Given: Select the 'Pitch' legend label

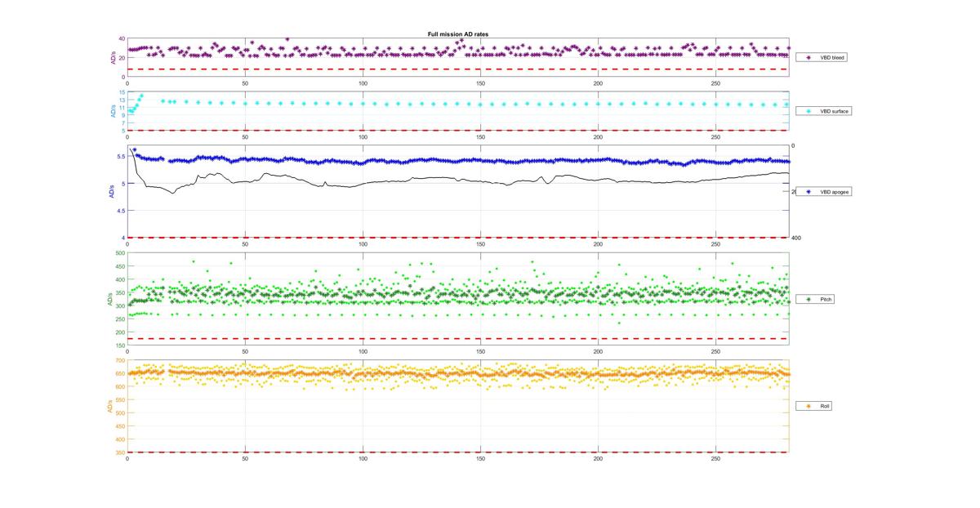Looking at the screenshot, I should pyautogui.click(x=826, y=300).
